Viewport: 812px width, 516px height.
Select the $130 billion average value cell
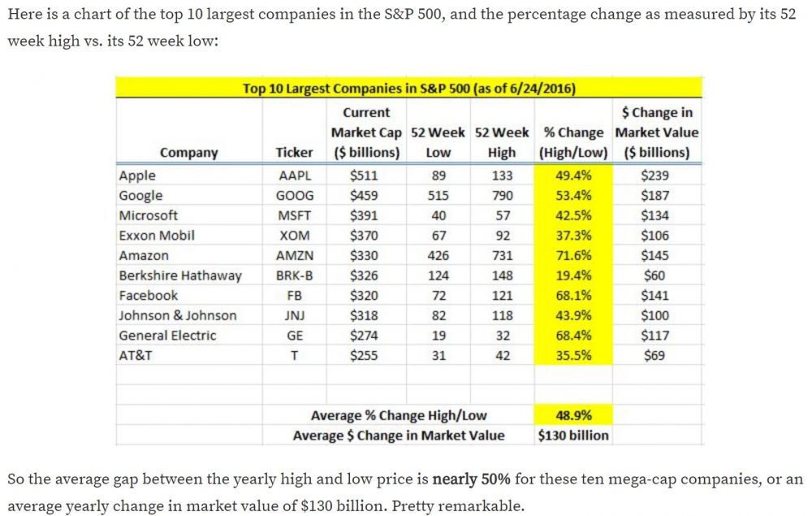573,435
